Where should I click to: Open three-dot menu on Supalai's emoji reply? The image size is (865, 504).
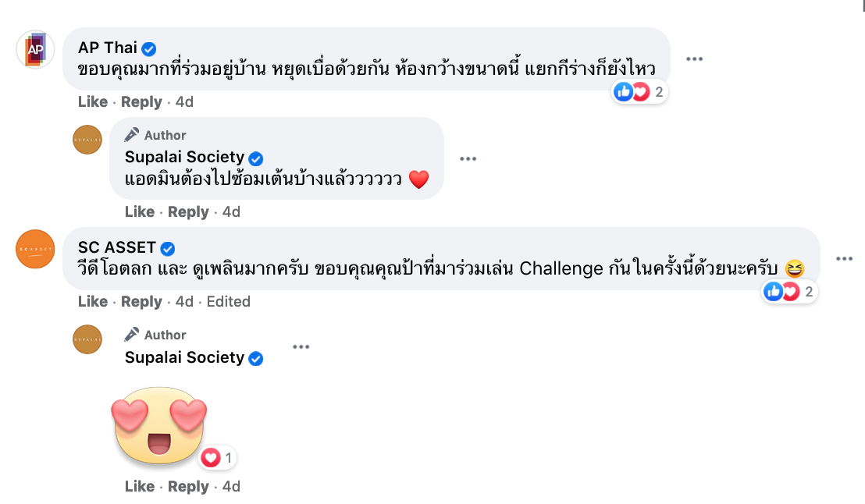(x=301, y=346)
